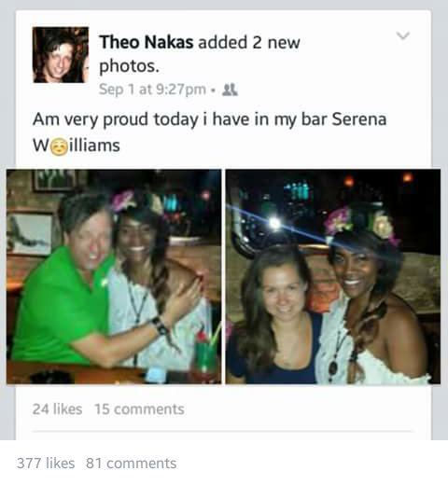Open the left photo with green shirt man
The height and width of the screenshot is (485, 448).
[114, 276]
